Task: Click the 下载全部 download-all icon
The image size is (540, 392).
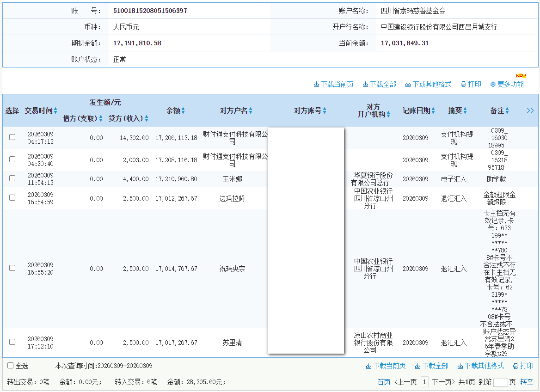Action: coord(366,84)
